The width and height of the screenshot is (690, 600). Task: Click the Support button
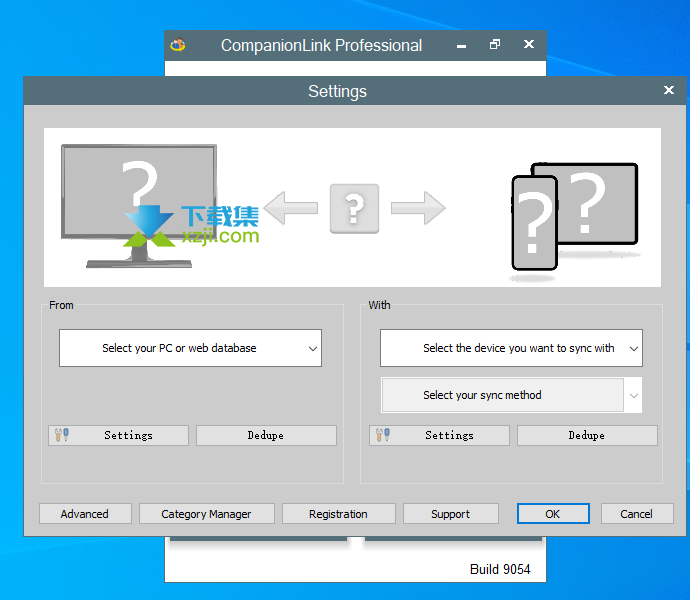pos(451,514)
